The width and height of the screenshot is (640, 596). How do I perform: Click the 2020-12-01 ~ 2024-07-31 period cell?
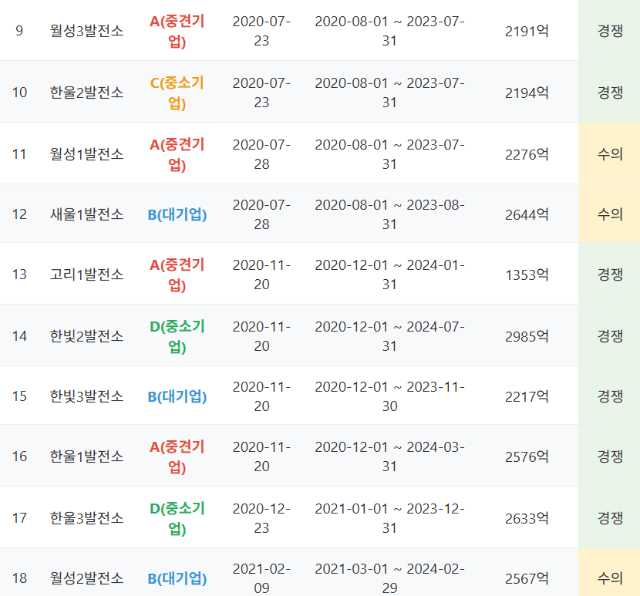point(389,336)
